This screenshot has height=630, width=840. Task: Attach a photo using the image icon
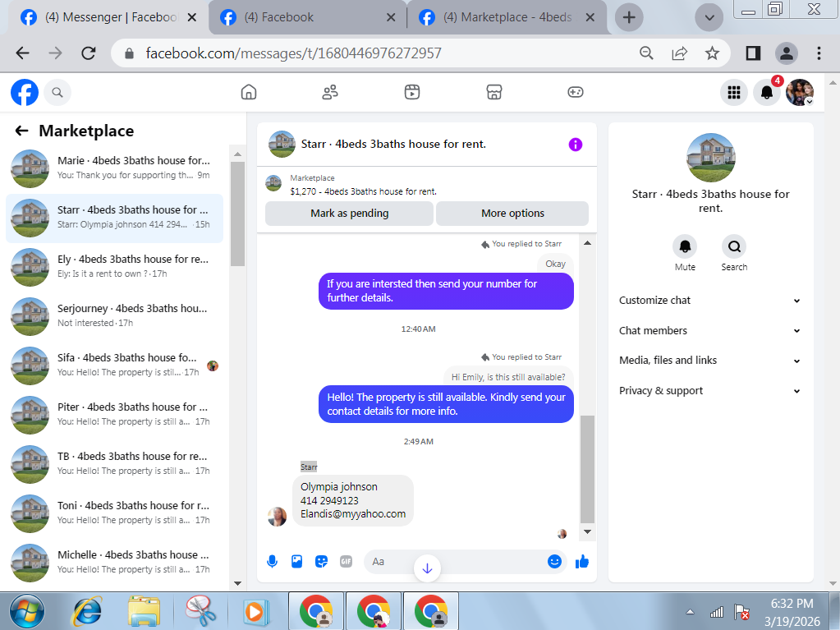point(296,562)
